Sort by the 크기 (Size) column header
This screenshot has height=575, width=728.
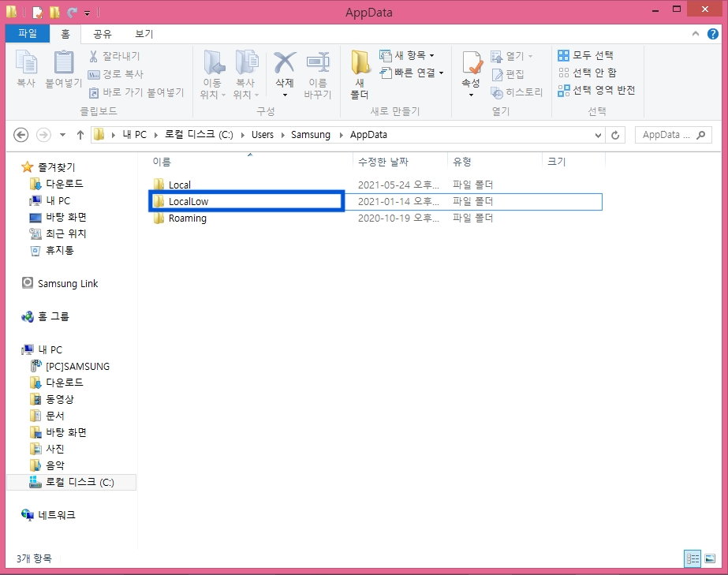click(x=556, y=162)
